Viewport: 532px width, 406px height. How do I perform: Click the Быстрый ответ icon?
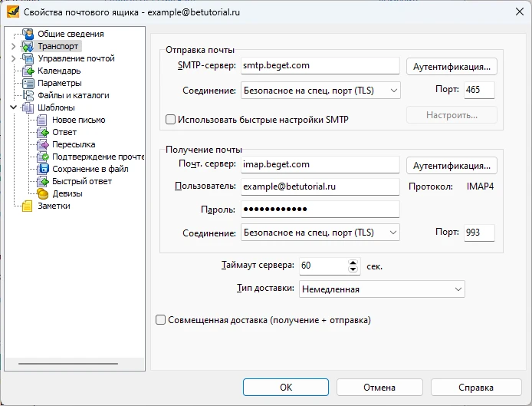click(x=42, y=181)
